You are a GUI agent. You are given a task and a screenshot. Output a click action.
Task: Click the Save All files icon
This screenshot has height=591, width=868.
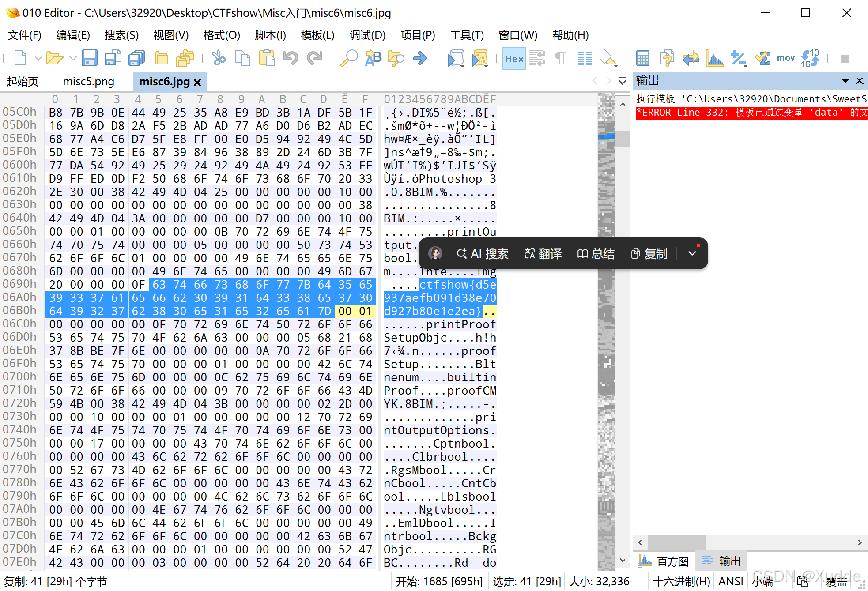[137, 58]
